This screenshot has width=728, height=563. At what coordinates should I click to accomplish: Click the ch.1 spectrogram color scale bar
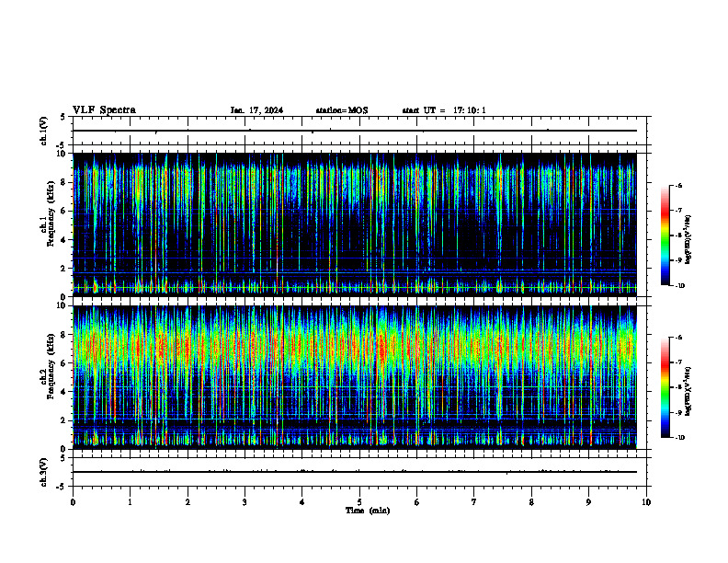tap(665, 236)
